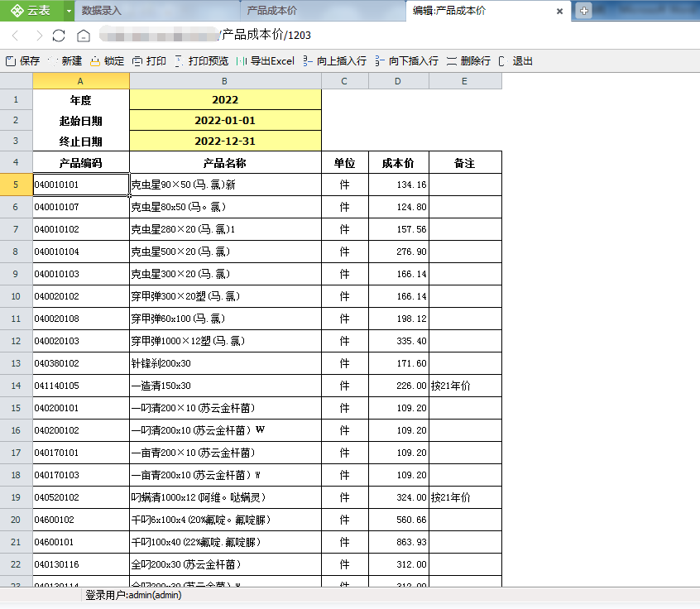This screenshot has height=609, width=700.
Task: Switch to the 产品成本价 tab
Action: pyautogui.click(x=323, y=11)
